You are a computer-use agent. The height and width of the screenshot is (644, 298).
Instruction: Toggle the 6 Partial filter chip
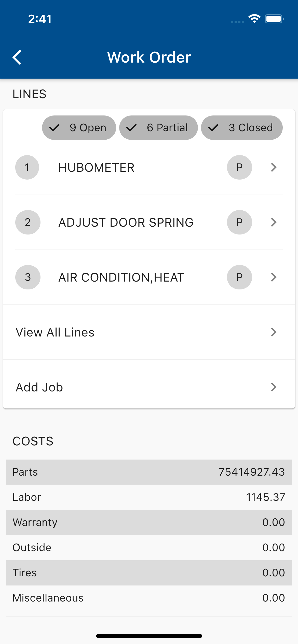click(158, 128)
